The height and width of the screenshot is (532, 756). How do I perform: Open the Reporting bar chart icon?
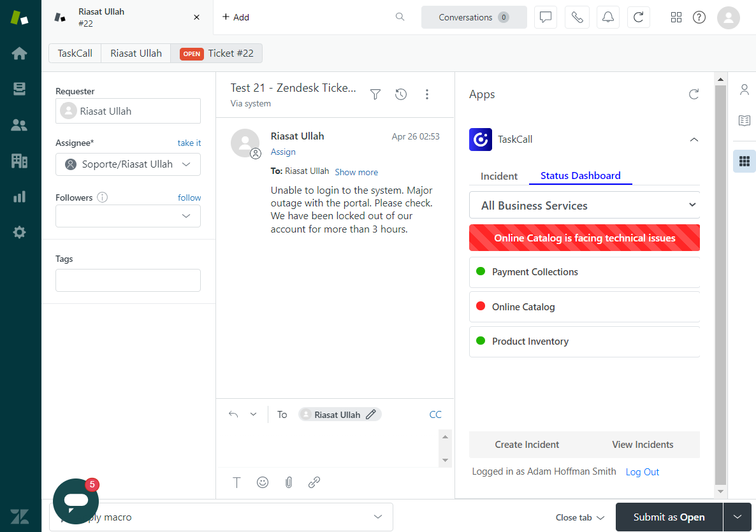[19, 197]
